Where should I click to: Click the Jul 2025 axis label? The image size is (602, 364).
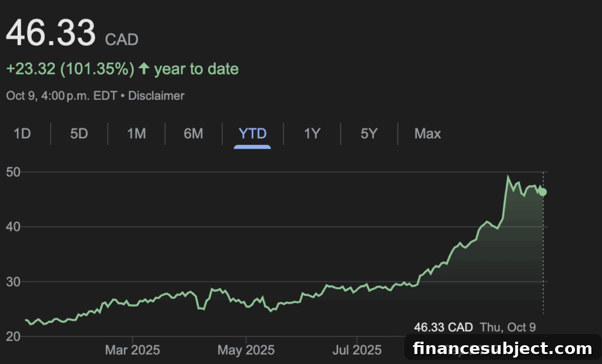[x=357, y=350]
